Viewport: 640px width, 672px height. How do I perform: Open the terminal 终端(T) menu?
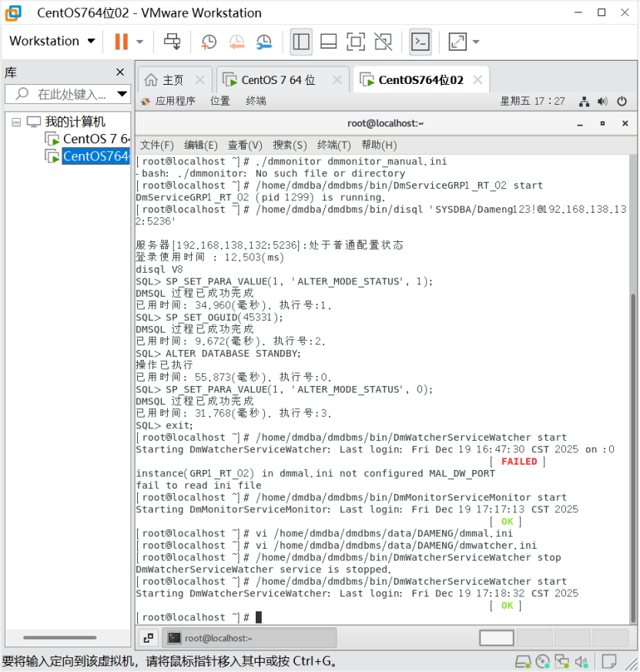(x=333, y=146)
